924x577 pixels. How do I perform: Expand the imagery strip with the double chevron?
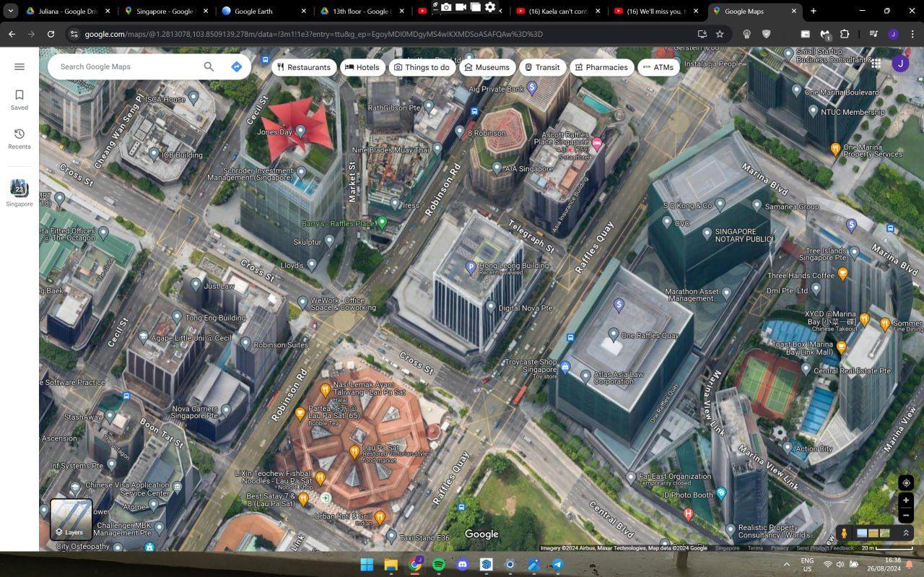click(905, 533)
